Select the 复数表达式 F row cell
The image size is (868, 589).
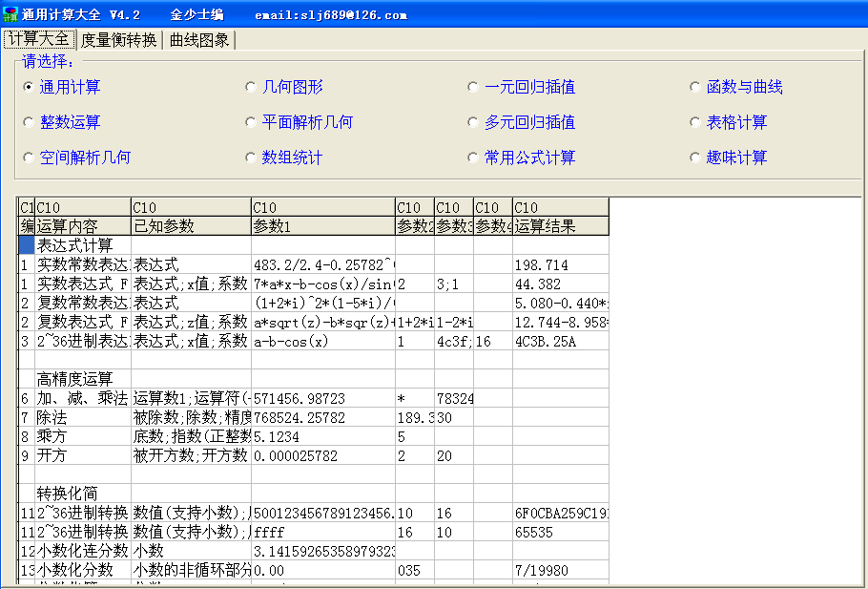click(83, 322)
